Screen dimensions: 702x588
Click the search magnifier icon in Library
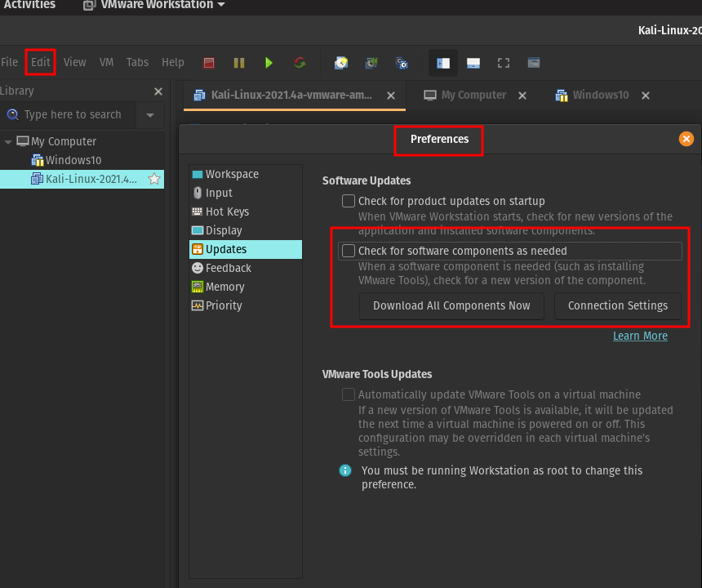pos(13,115)
